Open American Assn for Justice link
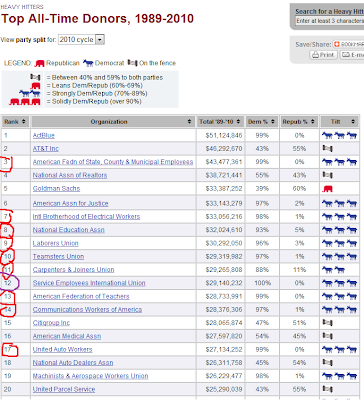Viewport: 364px width, 400px height. click(70, 203)
